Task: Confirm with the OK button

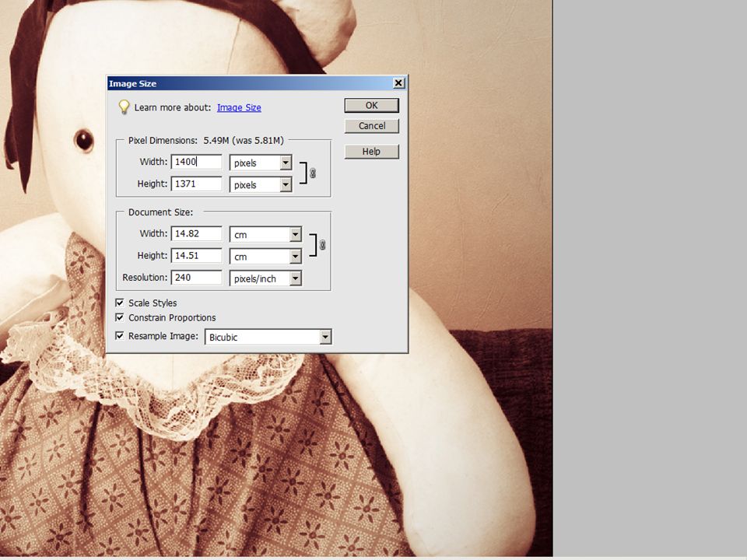Action: pos(372,105)
